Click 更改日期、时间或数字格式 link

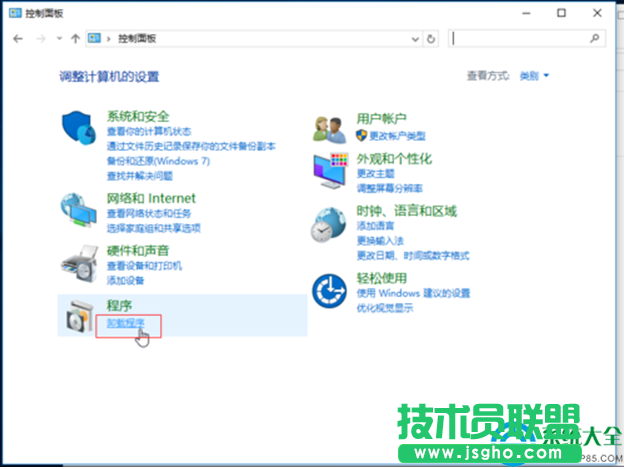point(413,255)
